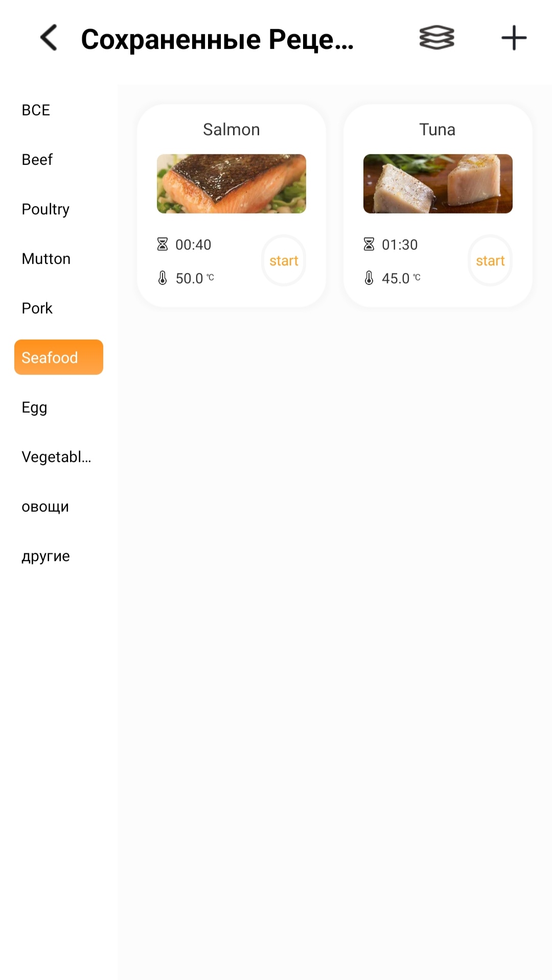Tap the plus icon to add recipe
Screen dimensions: 552x980
tap(514, 38)
